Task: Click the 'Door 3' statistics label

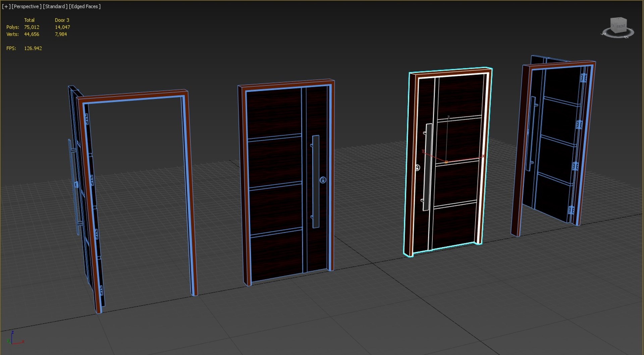Action: coord(62,20)
